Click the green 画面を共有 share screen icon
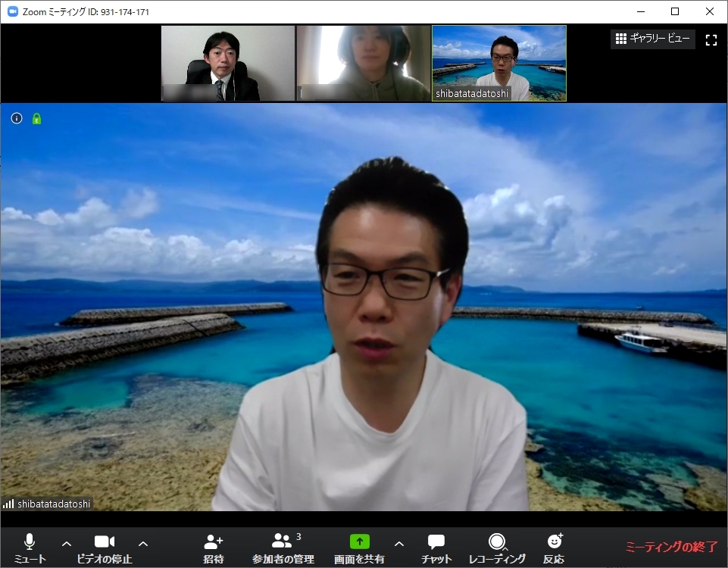Viewport: 728px width, 568px height. (x=359, y=542)
